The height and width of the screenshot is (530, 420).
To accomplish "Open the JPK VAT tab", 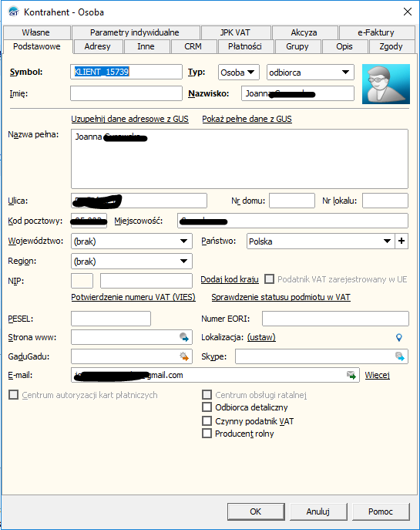I will (x=235, y=32).
